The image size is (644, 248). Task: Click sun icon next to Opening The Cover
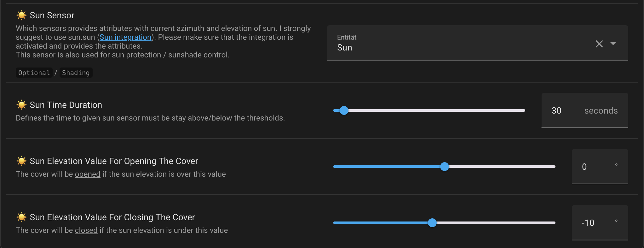pyautogui.click(x=21, y=161)
